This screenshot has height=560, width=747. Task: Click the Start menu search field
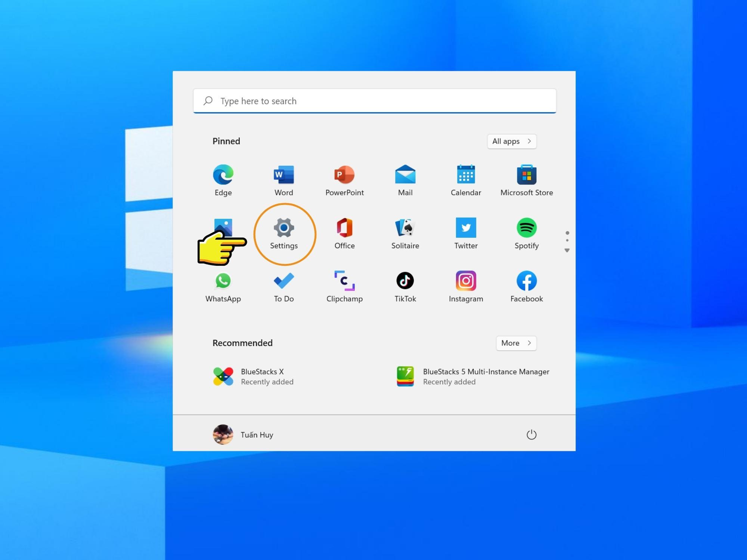click(x=373, y=100)
